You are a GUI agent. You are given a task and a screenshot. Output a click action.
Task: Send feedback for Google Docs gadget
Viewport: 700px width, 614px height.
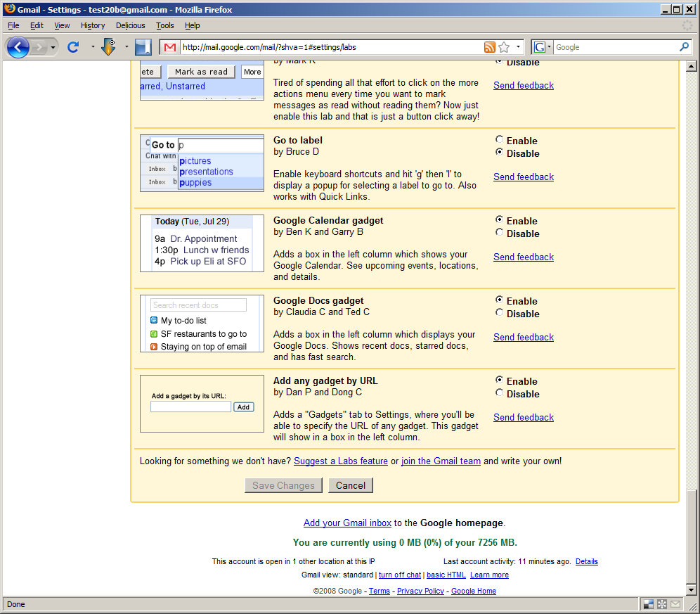[523, 338]
